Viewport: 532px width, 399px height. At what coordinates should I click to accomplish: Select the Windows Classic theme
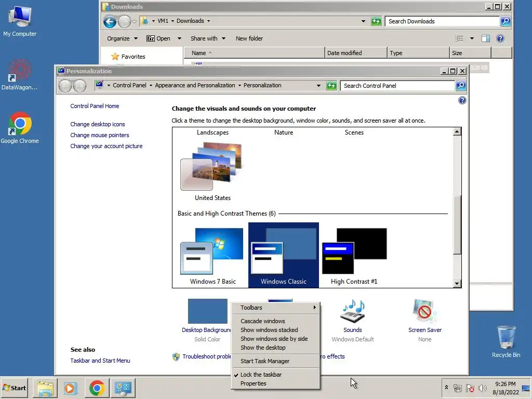[284, 255]
